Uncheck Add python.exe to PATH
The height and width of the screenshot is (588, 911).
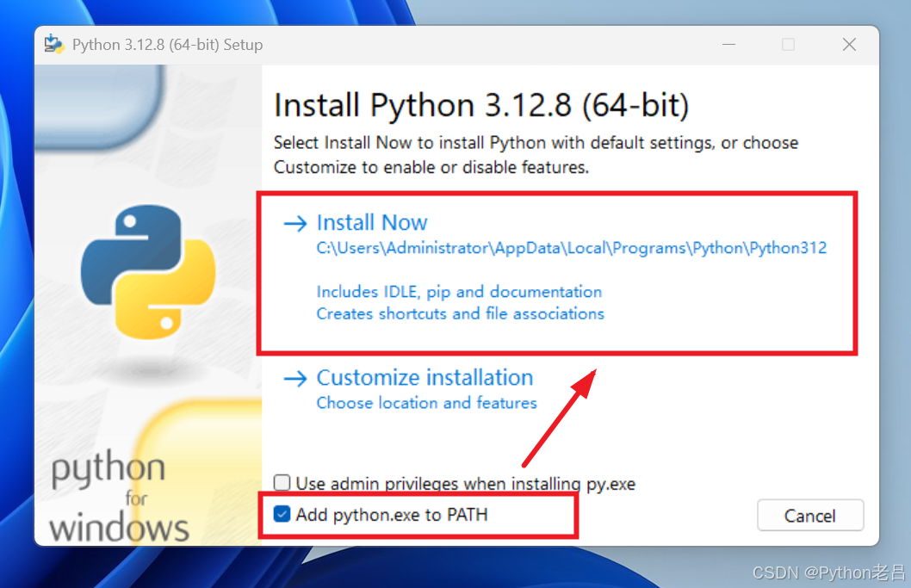click(x=282, y=514)
